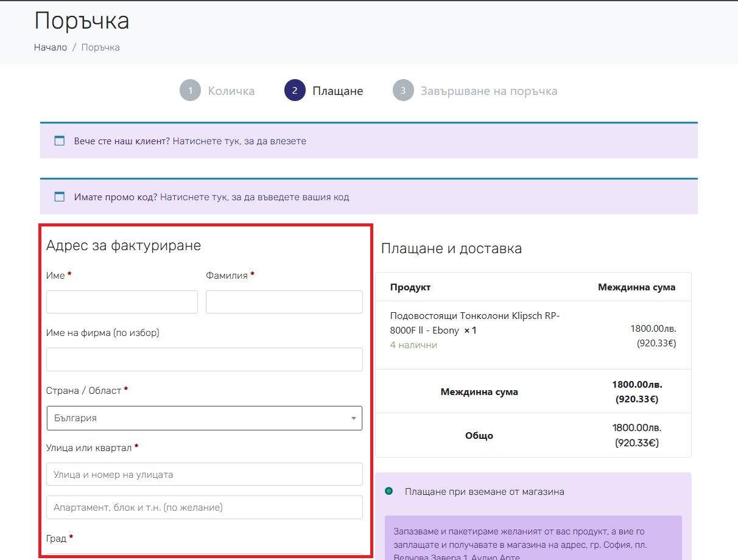The height and width of the screenshot is (560, 738).
Task: Click the 'Адрес за фактуриране' heading
Action: point(124,245)
